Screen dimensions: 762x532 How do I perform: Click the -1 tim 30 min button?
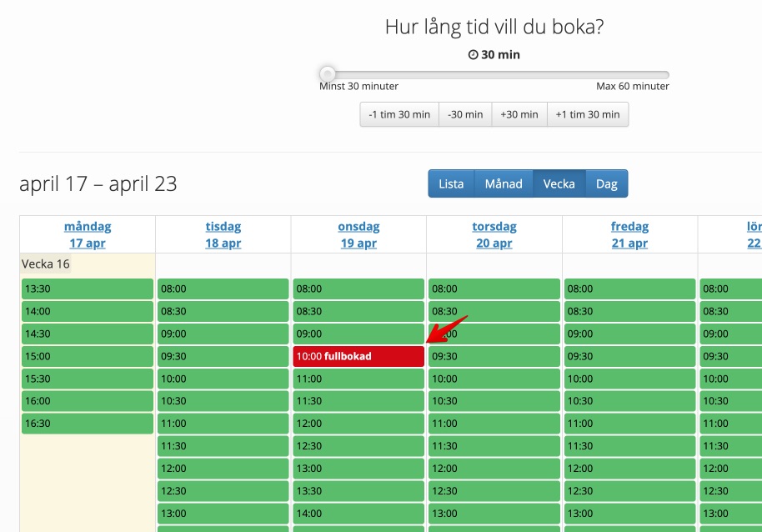pos(399,114)
